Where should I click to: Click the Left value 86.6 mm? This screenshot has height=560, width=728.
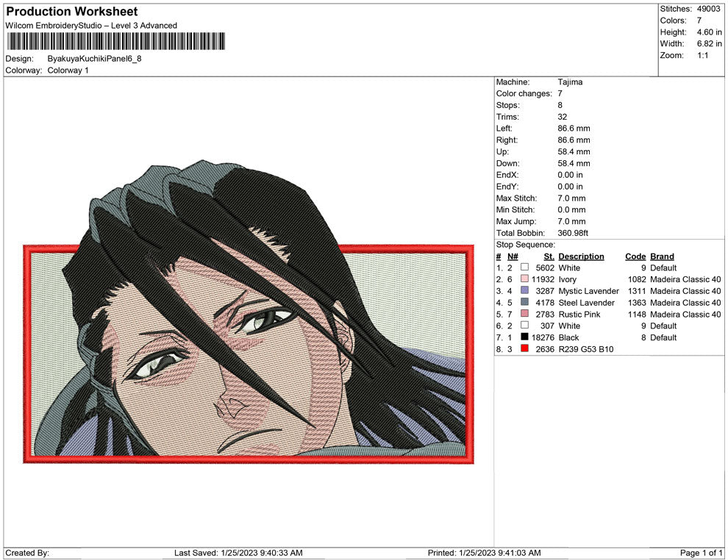click(574, 128)
